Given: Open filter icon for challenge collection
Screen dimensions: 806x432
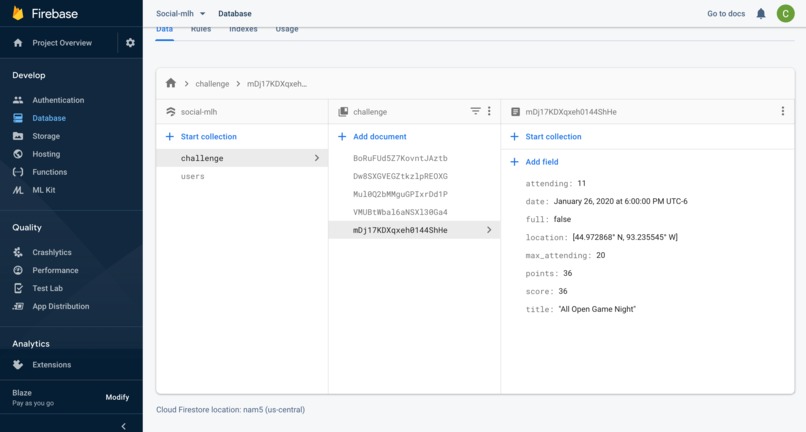Looking at the screenshot, I should tap(475, 112).
